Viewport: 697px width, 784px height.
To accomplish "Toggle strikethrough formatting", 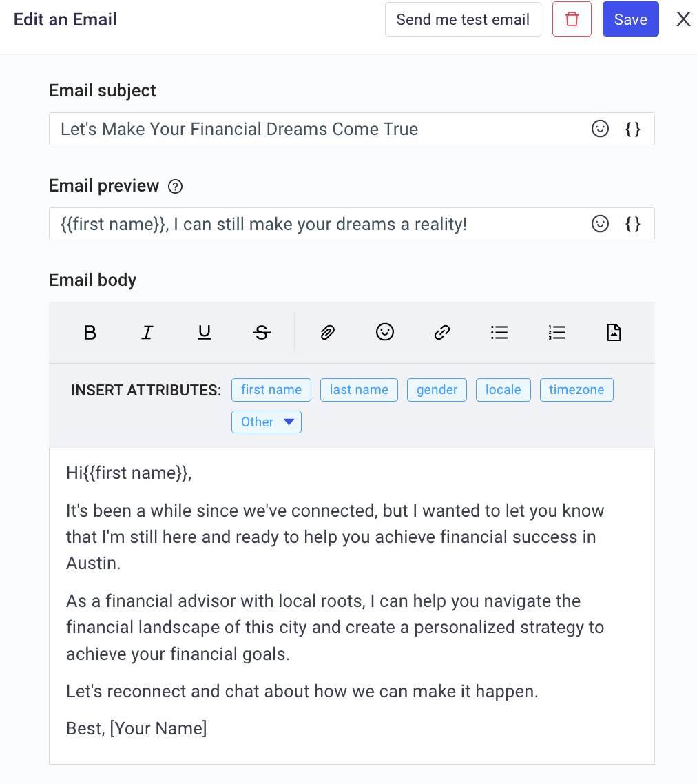I will [x=261, y=332].
